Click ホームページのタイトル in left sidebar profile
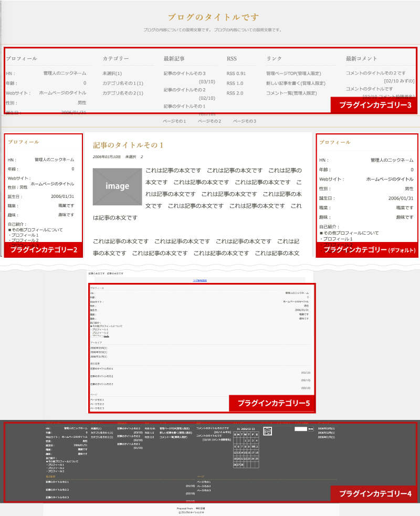The height and width of the screenshot is (516, 420). click(x=52, y=184)
